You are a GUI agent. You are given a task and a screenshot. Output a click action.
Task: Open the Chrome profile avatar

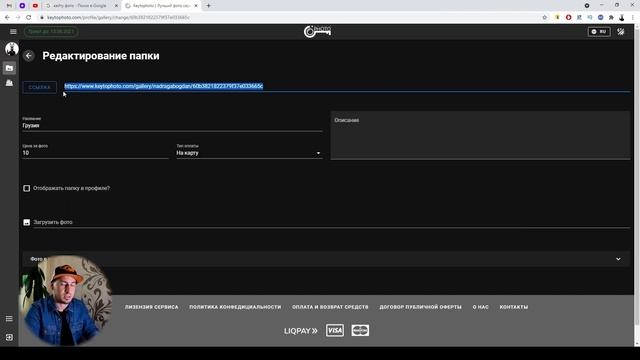tap(622, 18)
